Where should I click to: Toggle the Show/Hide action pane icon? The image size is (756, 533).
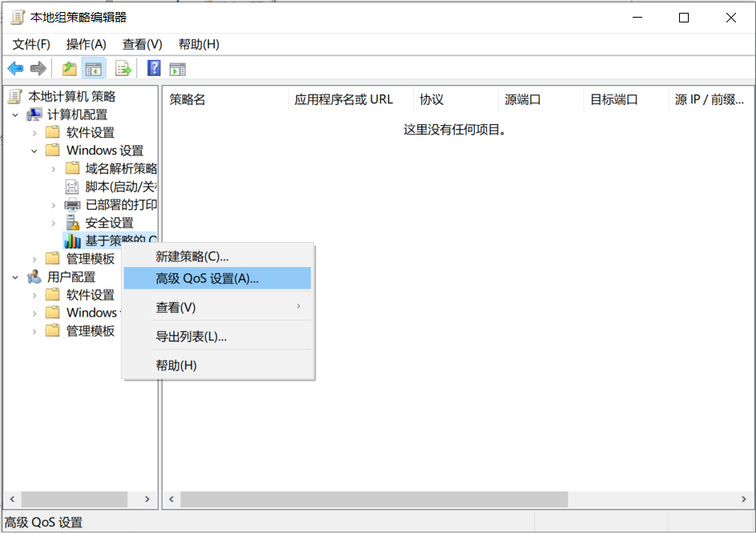(178, 69)
